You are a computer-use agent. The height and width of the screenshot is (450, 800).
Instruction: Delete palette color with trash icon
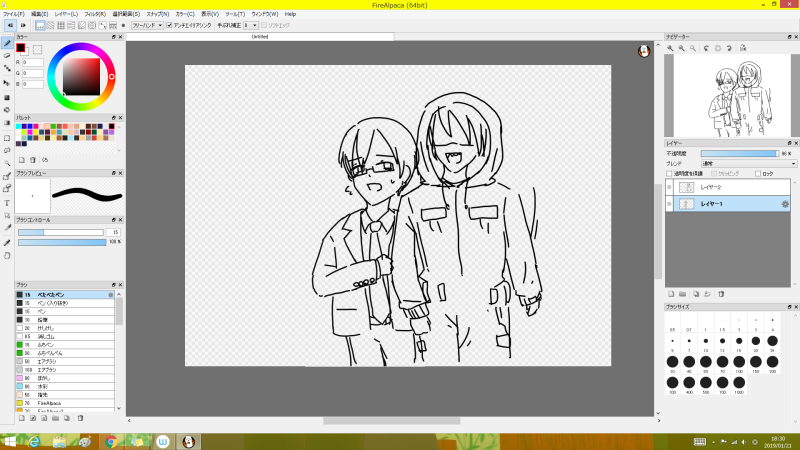coord(33,160)
